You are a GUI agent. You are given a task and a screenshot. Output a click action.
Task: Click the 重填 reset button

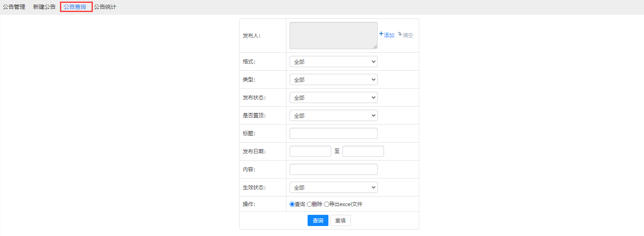tap(340, 220)
